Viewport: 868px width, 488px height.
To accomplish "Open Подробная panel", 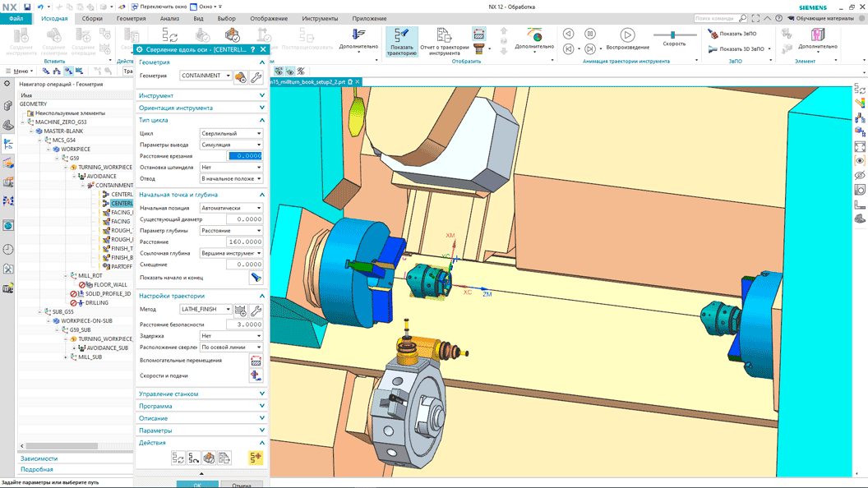I will 36,469.
